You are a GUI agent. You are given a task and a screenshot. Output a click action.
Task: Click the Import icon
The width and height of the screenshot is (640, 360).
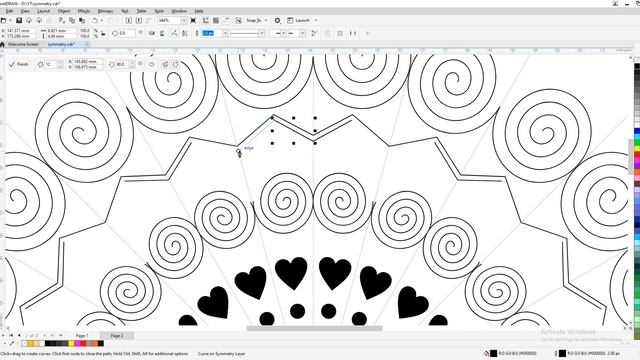click(x=129, y=20)
